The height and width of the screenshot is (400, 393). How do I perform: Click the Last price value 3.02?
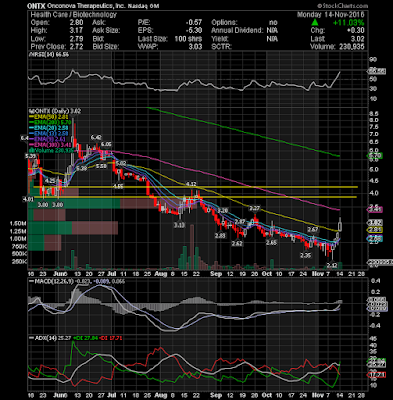358,39
